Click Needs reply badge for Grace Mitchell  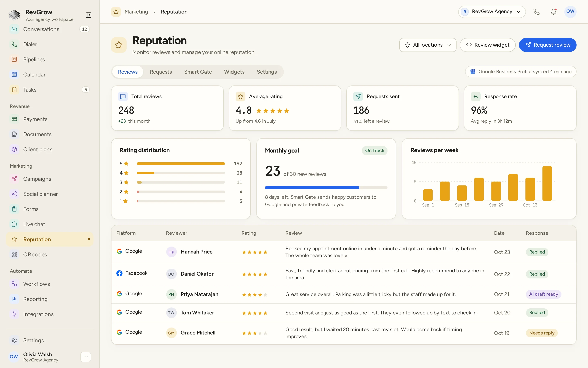pyautogui.click(x=542, y=333)
